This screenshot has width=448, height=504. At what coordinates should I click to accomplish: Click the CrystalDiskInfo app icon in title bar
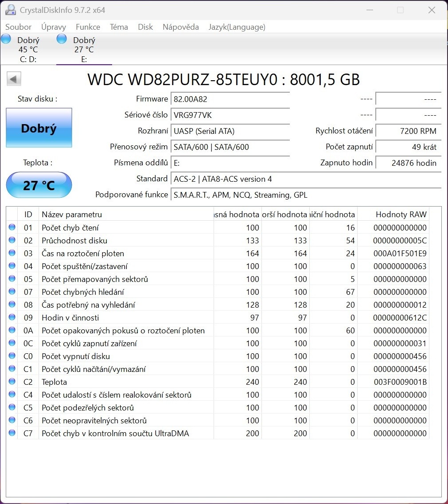[x=11, y=10]
